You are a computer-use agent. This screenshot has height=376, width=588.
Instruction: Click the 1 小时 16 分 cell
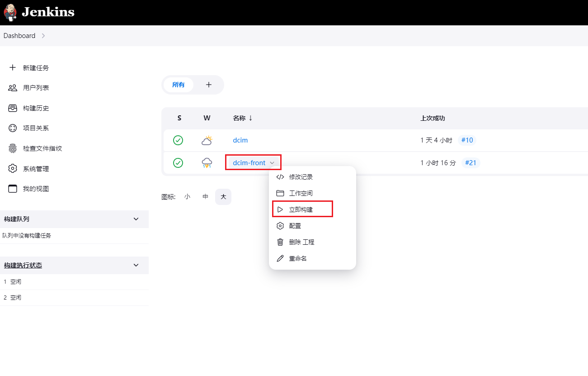pos(438,163)
